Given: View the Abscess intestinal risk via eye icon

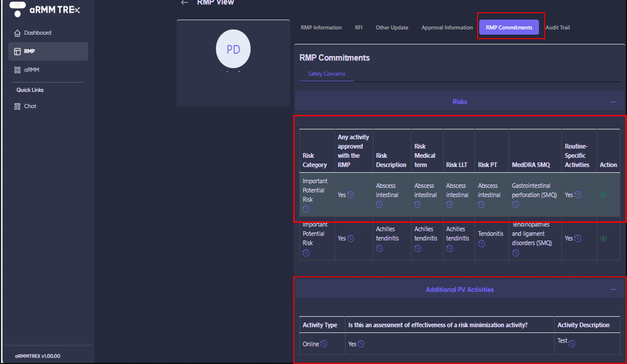Looking at the screenshot, I should [x=603, y=195].
